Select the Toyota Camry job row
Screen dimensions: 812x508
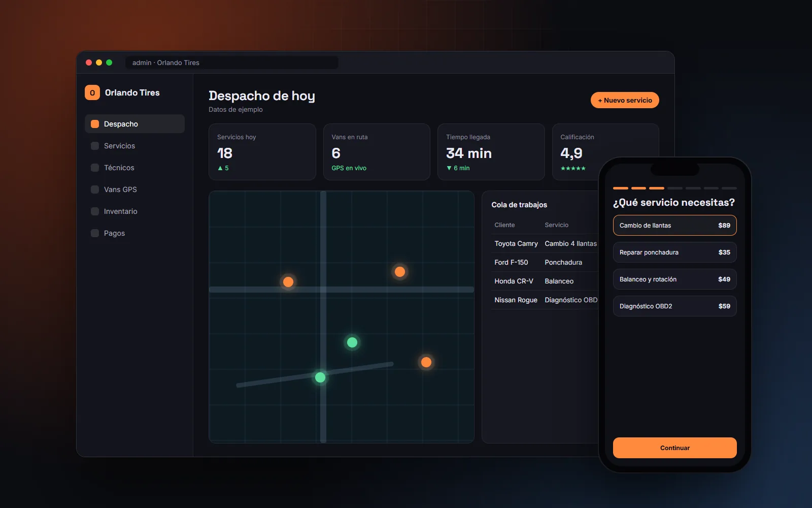pyautogui.click(x=545, y=244)
